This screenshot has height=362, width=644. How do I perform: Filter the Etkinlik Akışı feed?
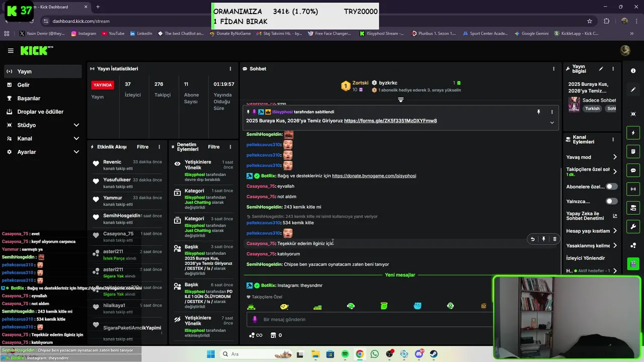(x=142, y=147)
